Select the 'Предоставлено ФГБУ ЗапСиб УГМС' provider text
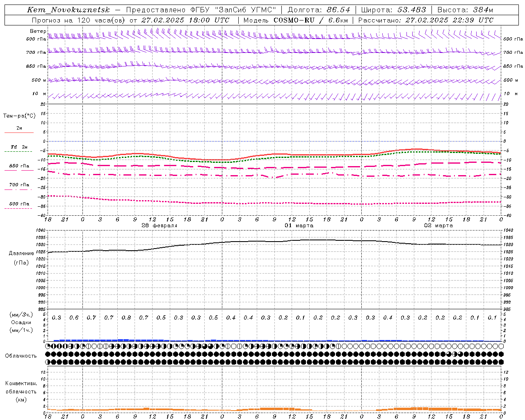This screenshot has width=525, height=420. click(201, 10)
